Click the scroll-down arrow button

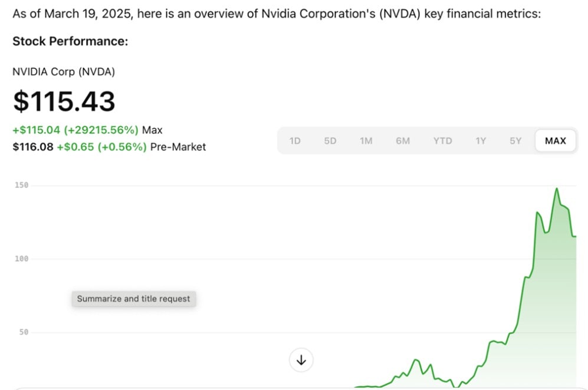click(x=301, y=360)
